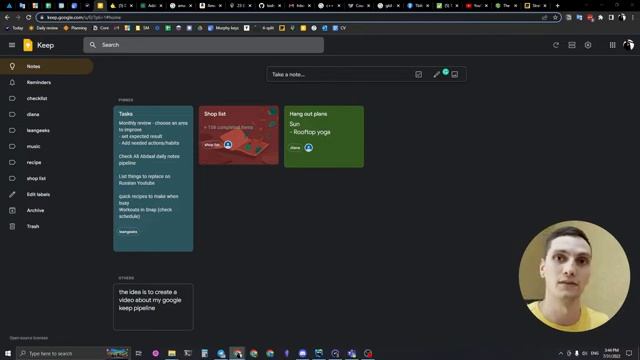Screen dimensions: 640x360
Task: Click the diana tag on Hang out plans
Action: pyautogui.click(x=295, y=148)
